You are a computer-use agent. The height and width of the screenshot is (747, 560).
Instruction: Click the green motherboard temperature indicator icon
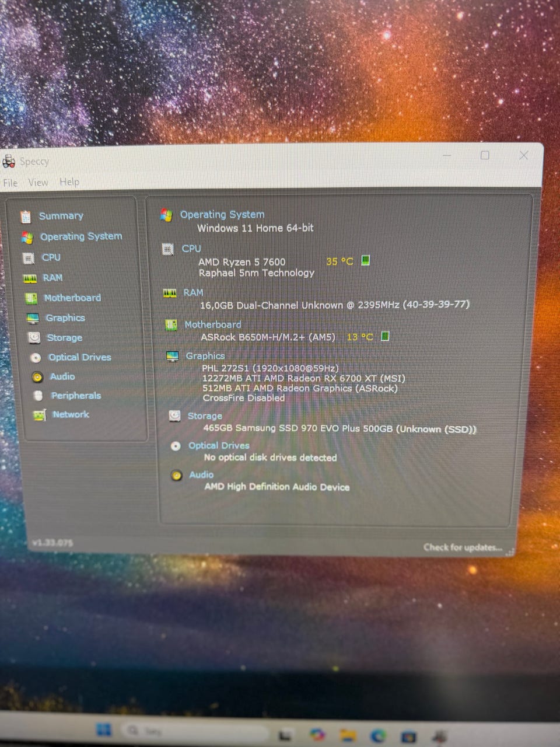(386, 336)
